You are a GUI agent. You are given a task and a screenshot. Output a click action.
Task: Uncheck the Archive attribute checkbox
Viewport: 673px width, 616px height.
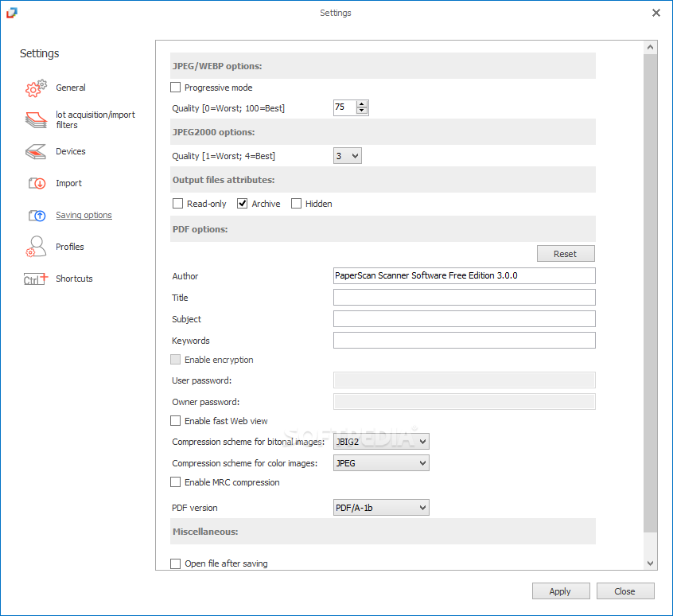point(242,204)
